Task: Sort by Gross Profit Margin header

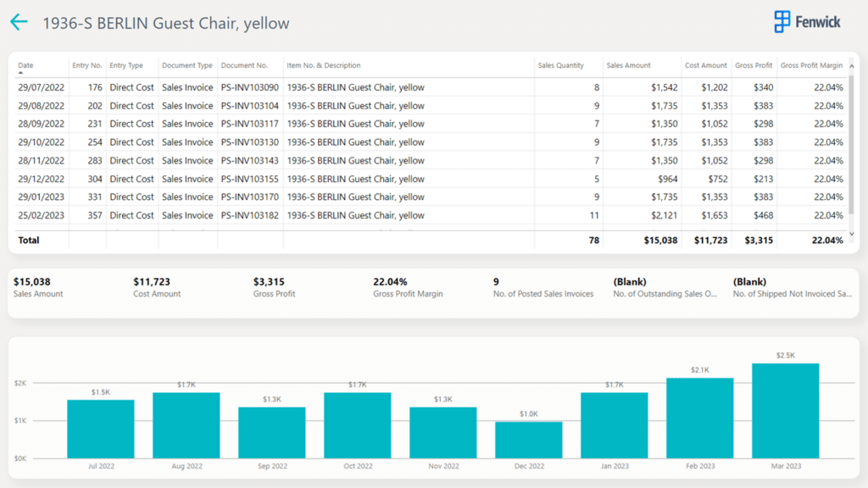Action: (x=810, y=65)
